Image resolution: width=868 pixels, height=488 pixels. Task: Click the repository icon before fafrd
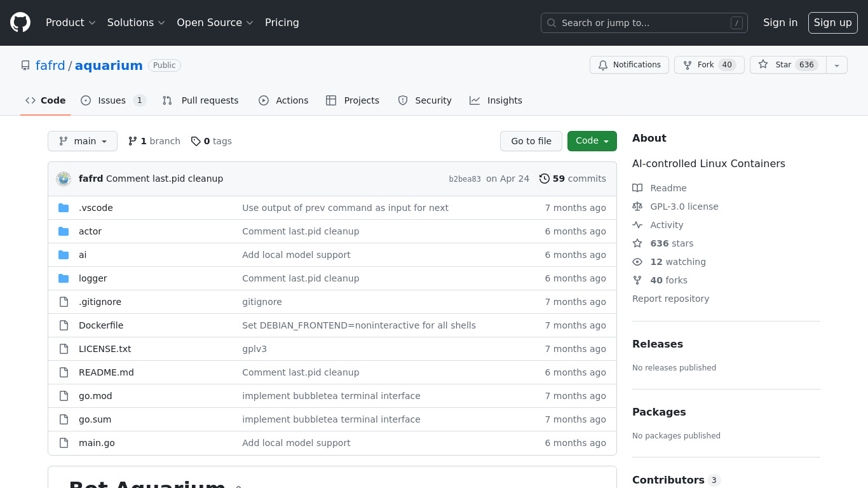pos(25,65)
